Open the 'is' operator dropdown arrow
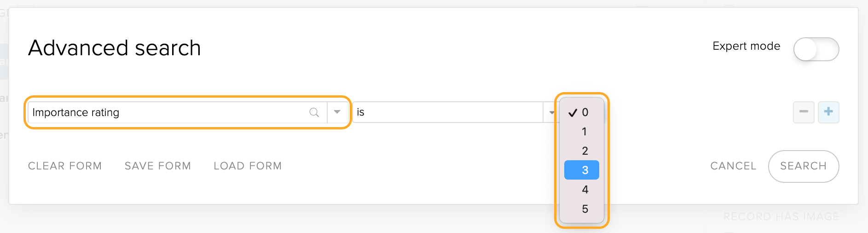 [x=551, y=112]
